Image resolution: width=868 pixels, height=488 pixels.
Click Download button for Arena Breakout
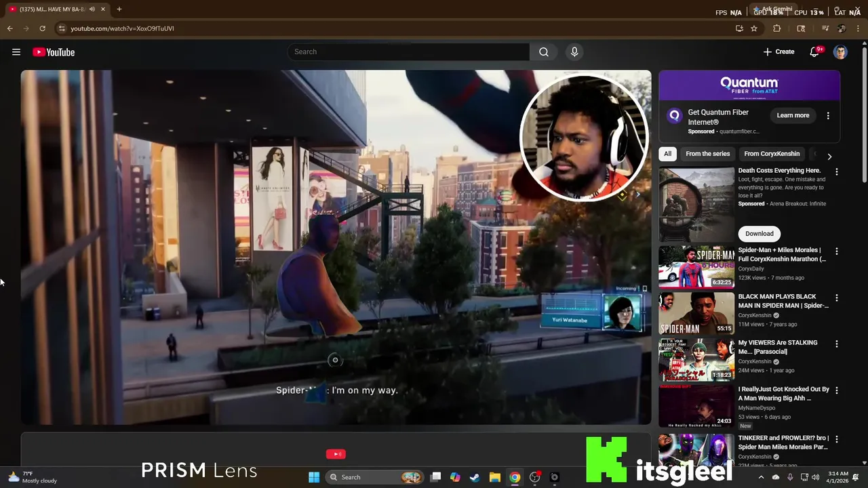click(x=759, y=234)
